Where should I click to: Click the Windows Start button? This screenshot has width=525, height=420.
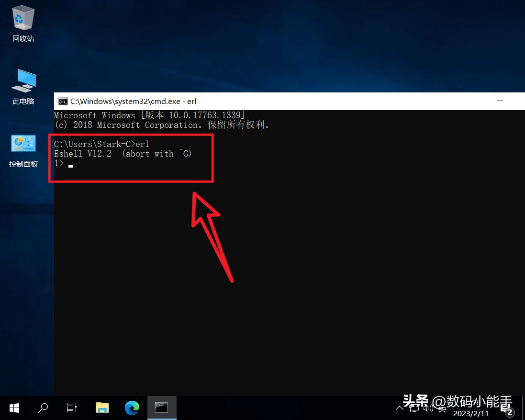(14, 408)
